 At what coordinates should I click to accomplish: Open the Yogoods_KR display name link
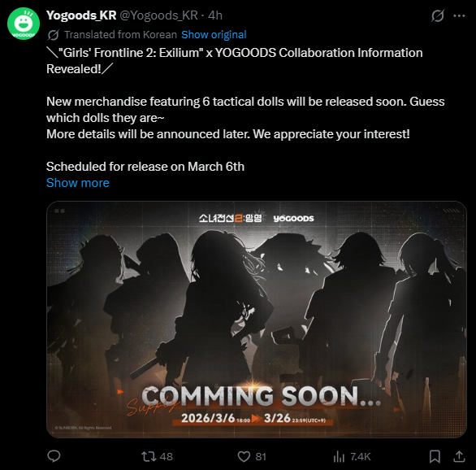[x=81, y=15]
